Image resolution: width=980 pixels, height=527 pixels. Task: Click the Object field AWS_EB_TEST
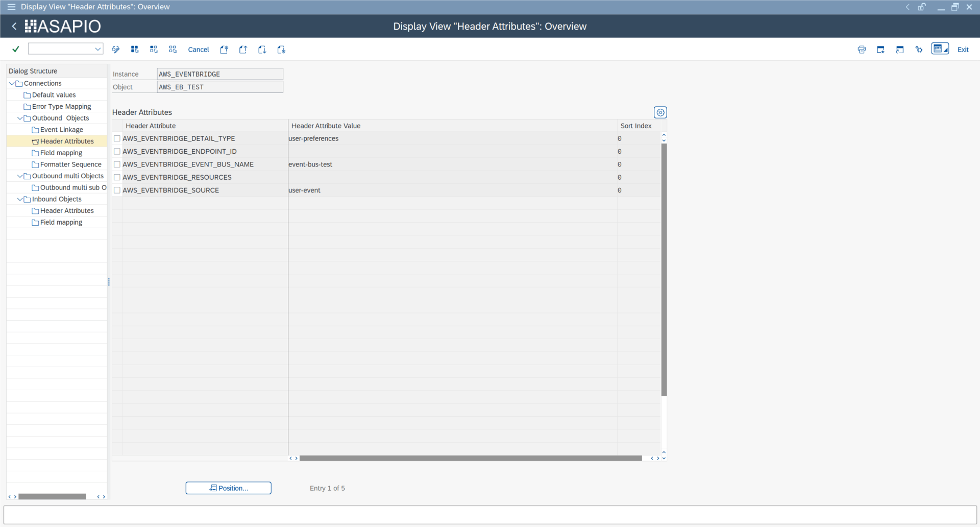(x=220, y=87)
